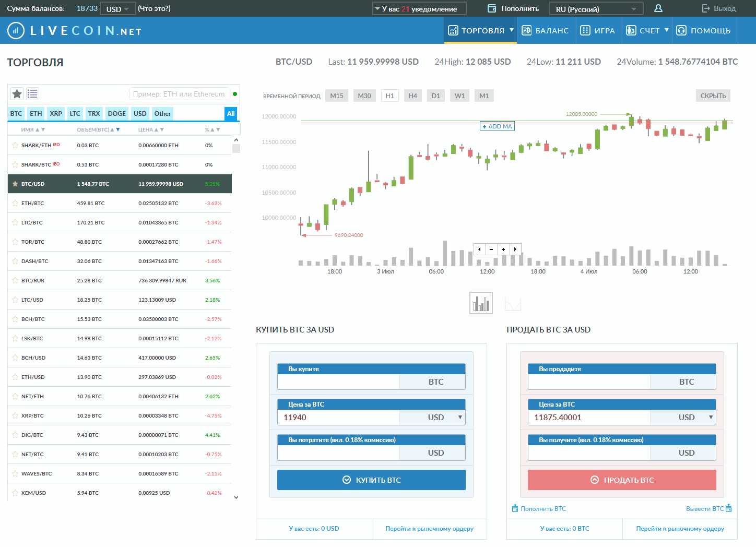This screenshot has height=547, width=756.
Task: Expand the notifications dropdown
Action: pos(419,9)
